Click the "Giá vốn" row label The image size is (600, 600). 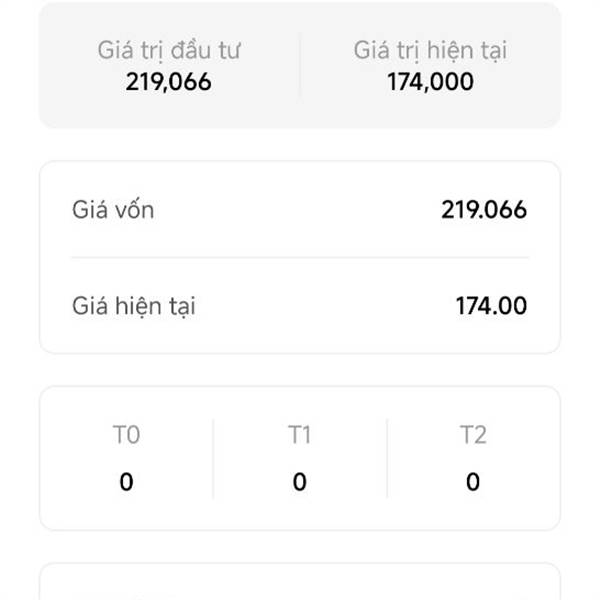(113, 210)
